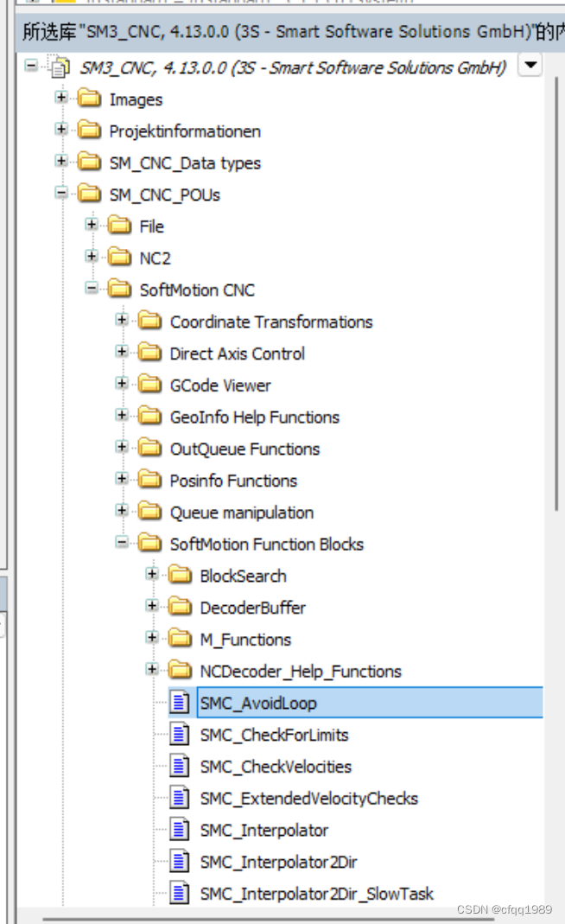
Task: Click the SMC_AvoidLoop POU document icon
Action: point(180,702)
